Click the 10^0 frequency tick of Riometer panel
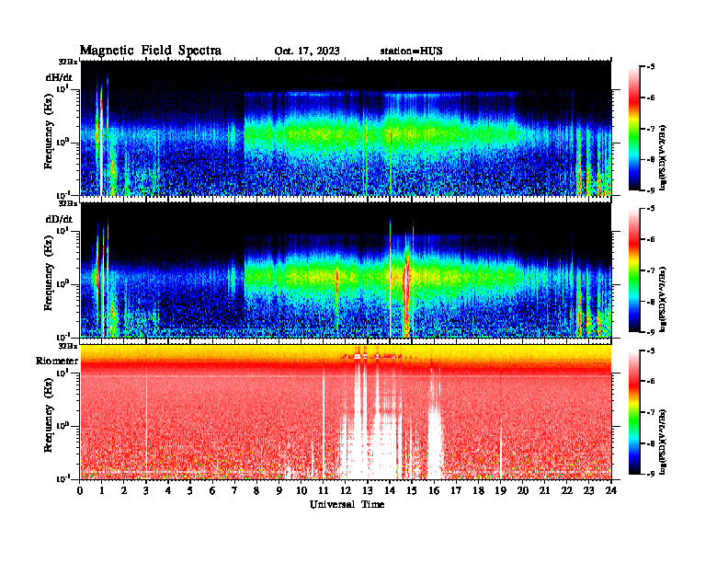 [x=63, y=426]
